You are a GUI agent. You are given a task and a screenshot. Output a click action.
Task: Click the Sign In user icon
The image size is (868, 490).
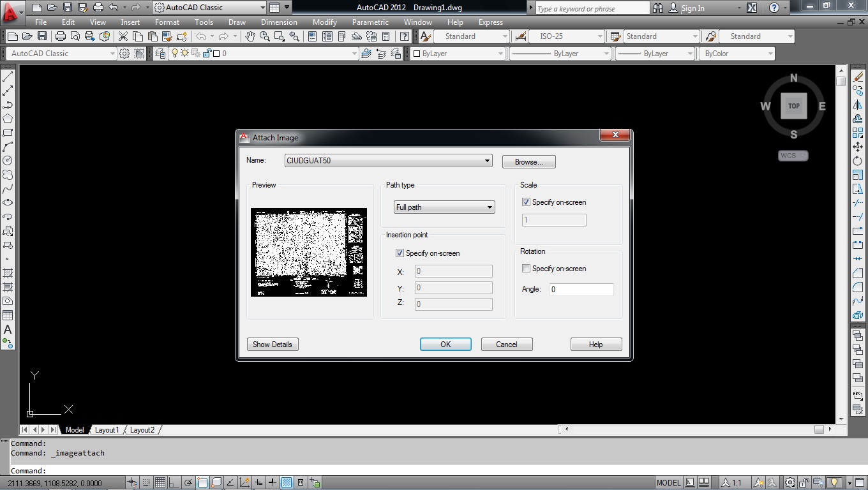(673, 8)
